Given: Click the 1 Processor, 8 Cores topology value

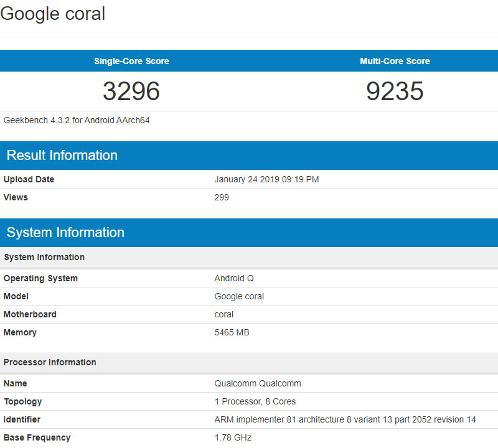Looking at the screenshot, I should (255, 401).
